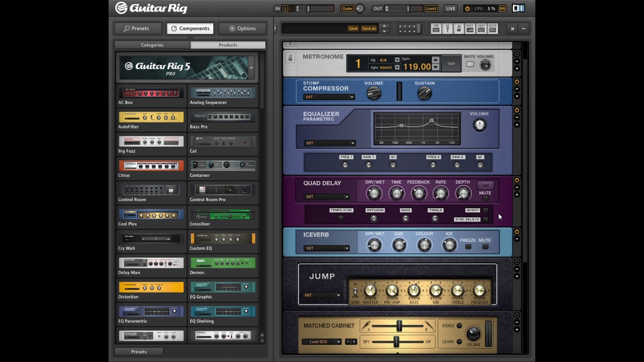The width and height of the screenshot is (644, 362).
Task: Toggle the LIVE view button
Action: click(x=450, y=9)
